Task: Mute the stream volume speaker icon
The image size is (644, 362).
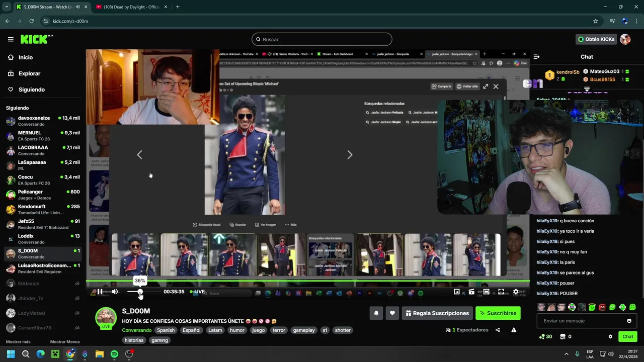Action: [x=115, y=292]
